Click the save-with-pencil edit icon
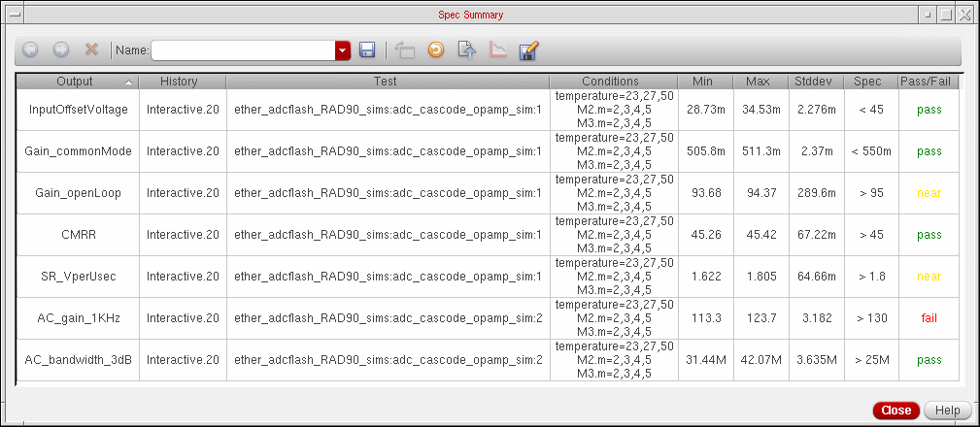This screenshot has width=980, height=427. [528, 49]
